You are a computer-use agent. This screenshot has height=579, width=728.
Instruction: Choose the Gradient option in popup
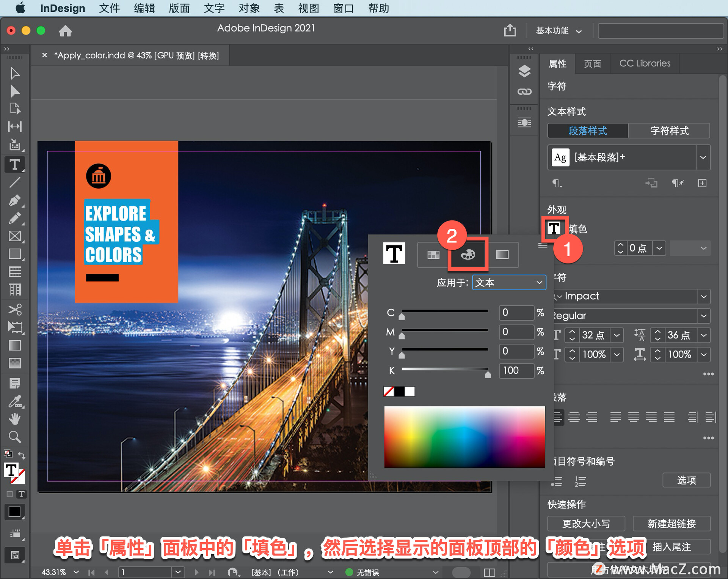(502, 255)
